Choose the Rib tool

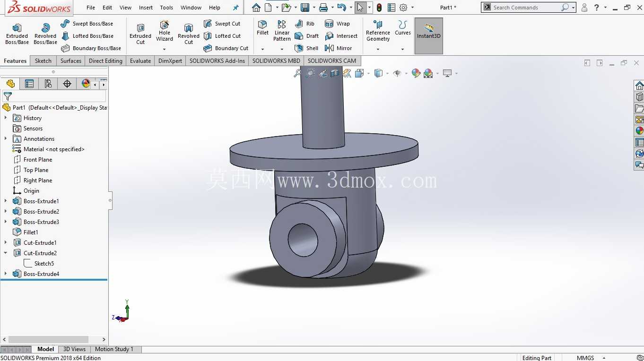pos(305,24)
